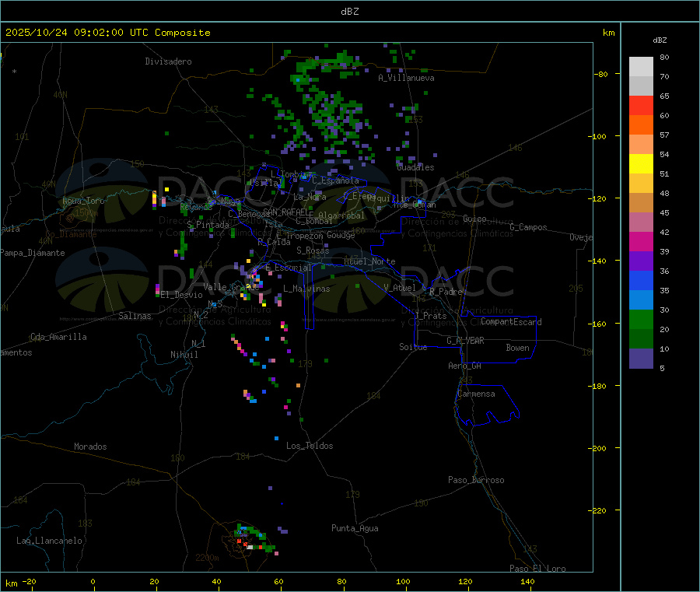
Task: Click the yellow 51 dBZ legend swatch
Action: [x=641, y=164]
